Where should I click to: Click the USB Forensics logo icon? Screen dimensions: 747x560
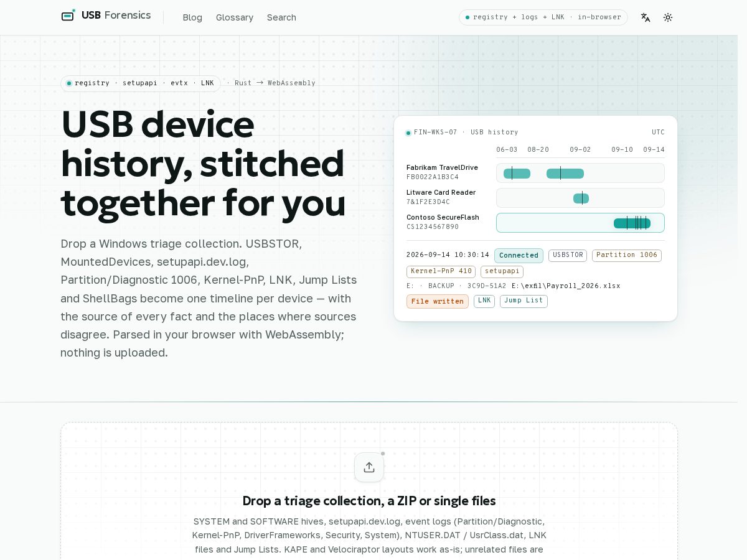click(x=68, y=15)
